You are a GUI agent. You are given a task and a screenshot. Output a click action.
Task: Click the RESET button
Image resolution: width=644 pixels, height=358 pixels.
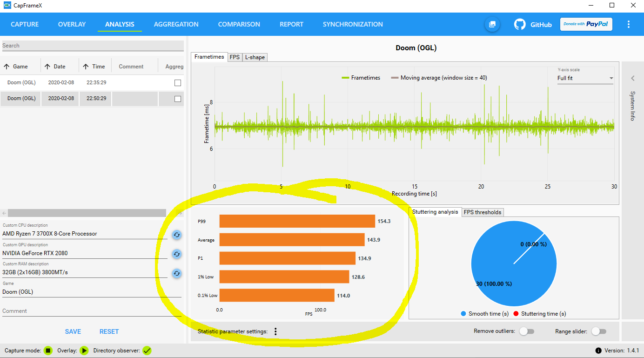109,331
